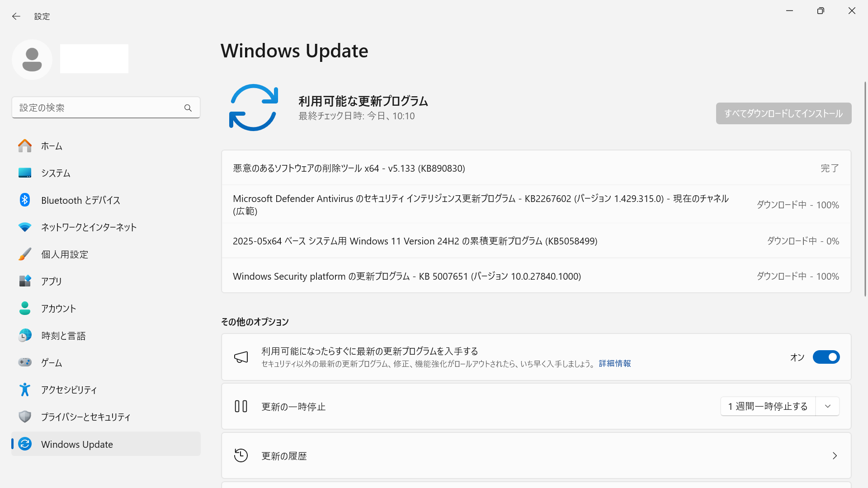
Task: Open Bluetooth とデバイス via its icon
Action: pos(25,200)
